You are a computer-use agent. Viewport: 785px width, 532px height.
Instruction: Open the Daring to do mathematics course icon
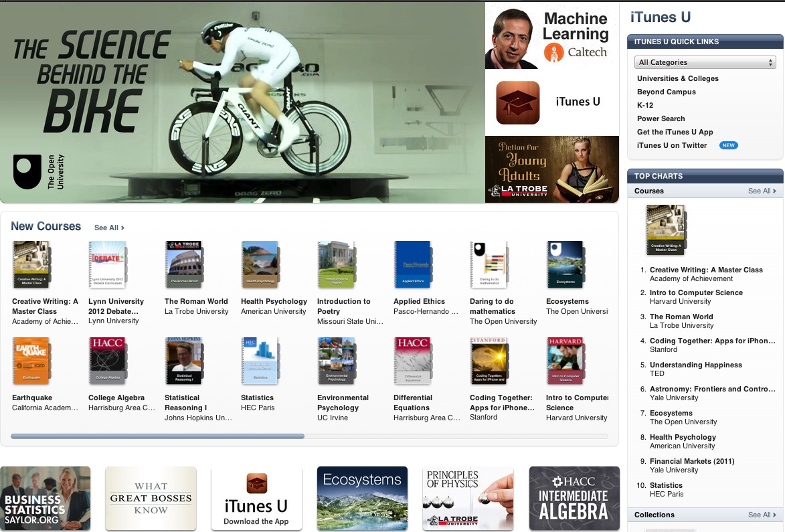click(x=489, y=265)
